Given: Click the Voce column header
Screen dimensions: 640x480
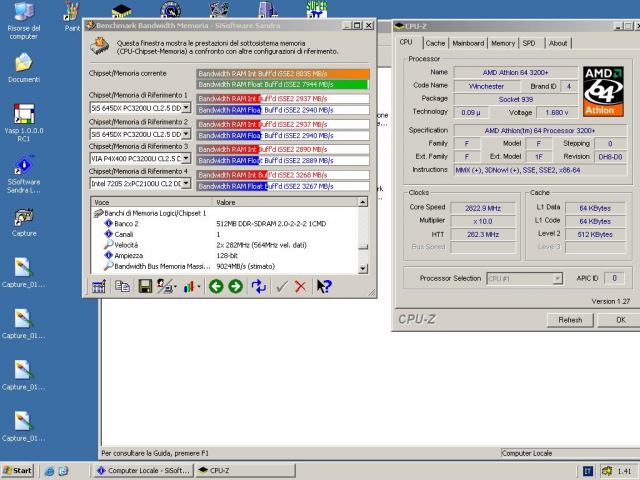Looking at the screenshot, I should pyautogui.click(x=151, y=202).
